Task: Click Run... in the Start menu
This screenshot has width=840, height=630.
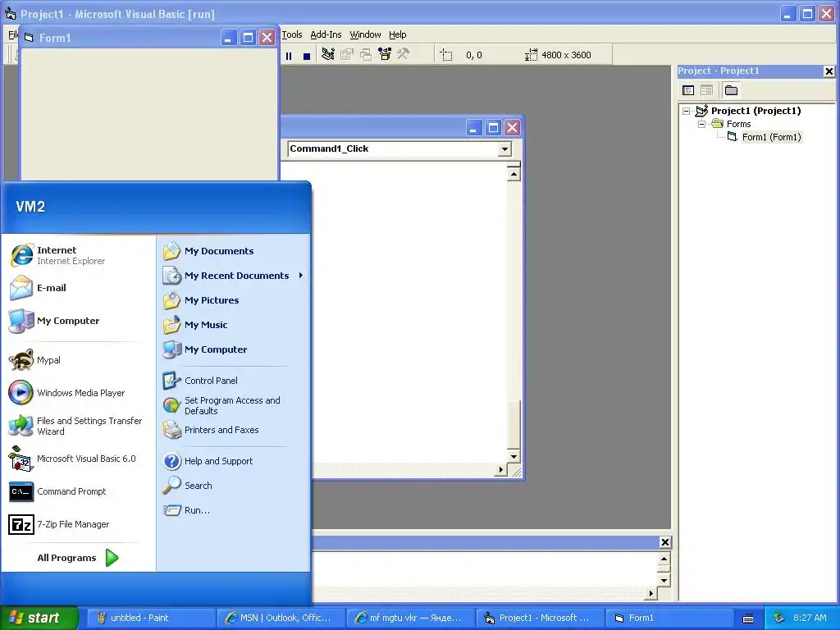Action: tap(234, 510)
